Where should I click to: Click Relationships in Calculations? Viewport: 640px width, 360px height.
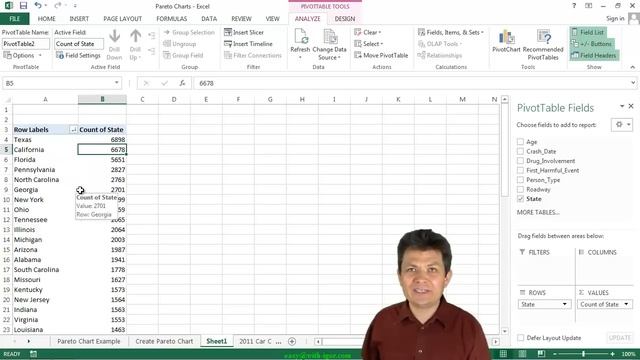point(440,55)
